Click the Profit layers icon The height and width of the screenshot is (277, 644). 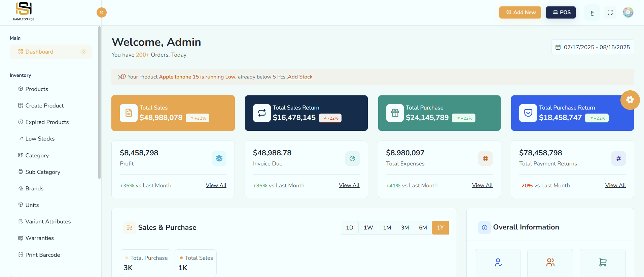[x=219, y=158]
